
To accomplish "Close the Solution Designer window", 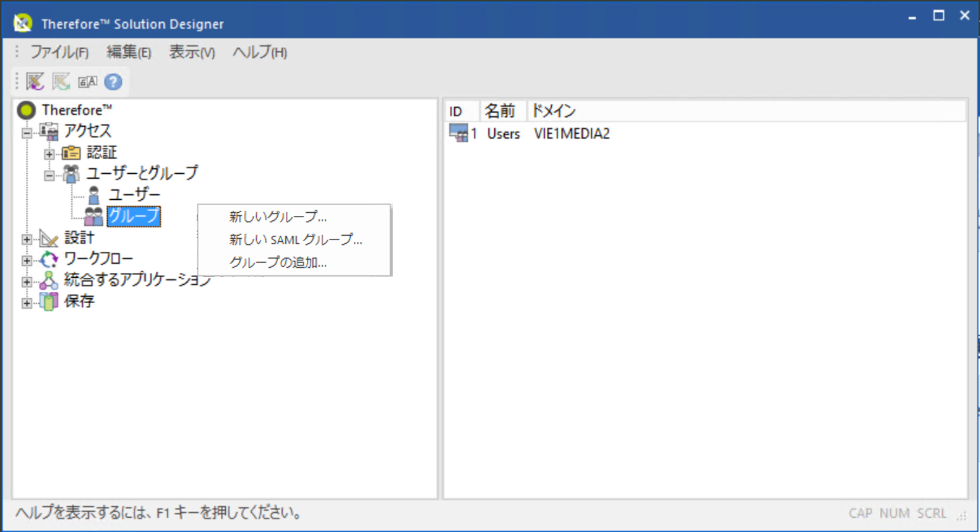I will coord(965,16).
